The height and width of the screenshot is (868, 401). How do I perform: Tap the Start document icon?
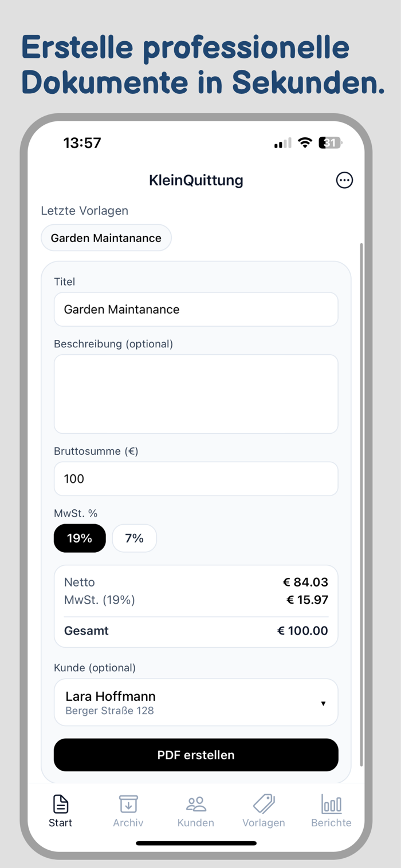pyautogui.click(x=61, y=804)
